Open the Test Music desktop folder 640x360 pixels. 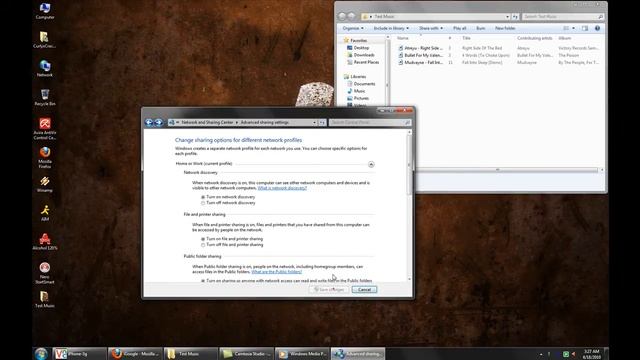[x=45, y=299]
